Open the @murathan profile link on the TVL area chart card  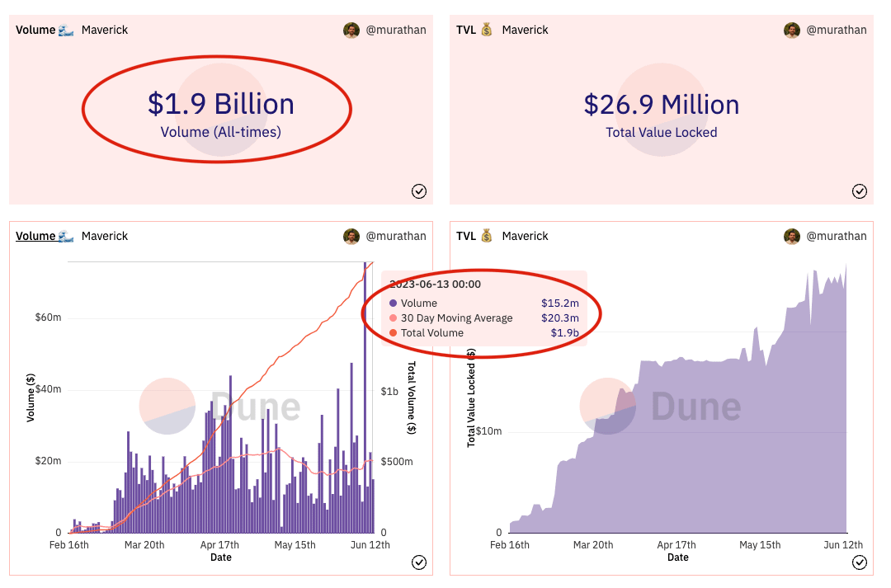point(837,236)
